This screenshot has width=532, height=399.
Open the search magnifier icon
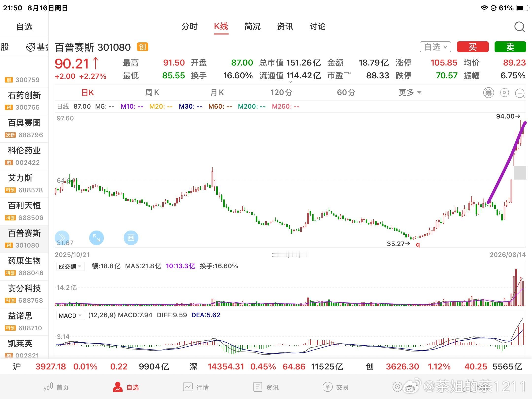coord(519,27)
